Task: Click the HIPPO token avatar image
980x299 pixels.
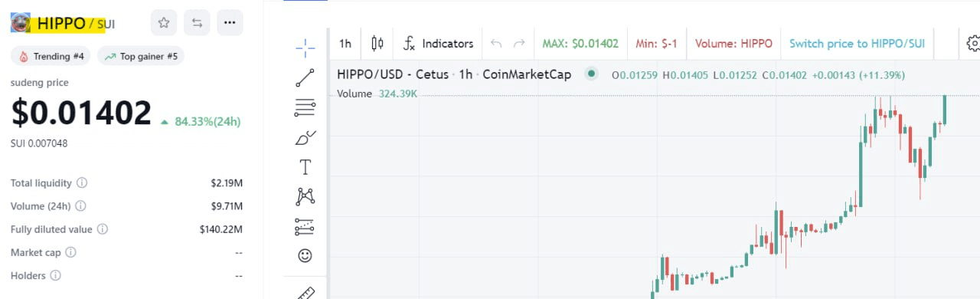Action: 20,24
